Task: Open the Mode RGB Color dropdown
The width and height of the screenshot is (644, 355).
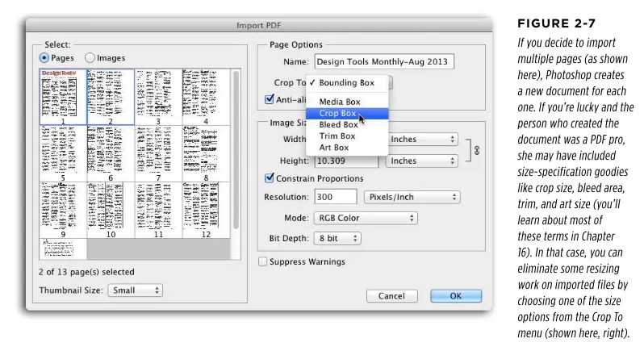Action: pos(366,218)
